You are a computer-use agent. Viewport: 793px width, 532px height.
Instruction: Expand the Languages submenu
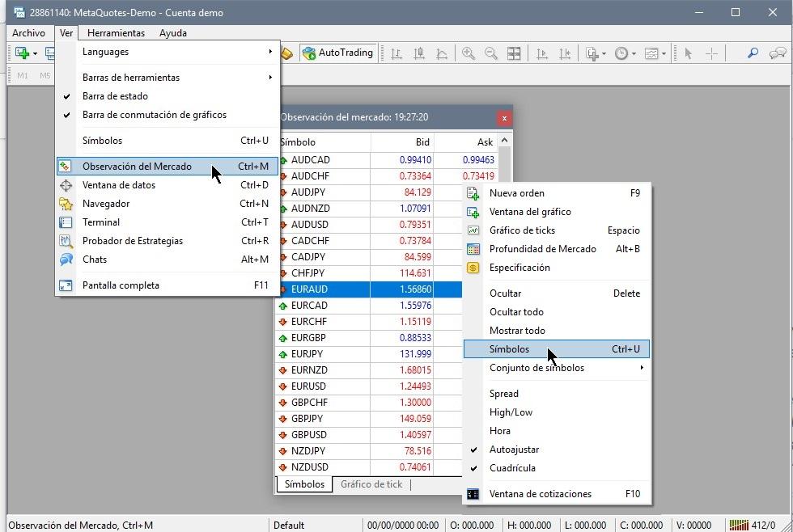click(x=168, y=52)
